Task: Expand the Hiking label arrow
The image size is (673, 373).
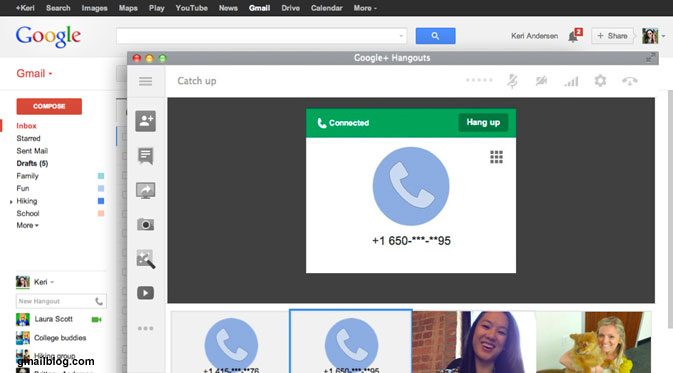Action: click(11, 201)
